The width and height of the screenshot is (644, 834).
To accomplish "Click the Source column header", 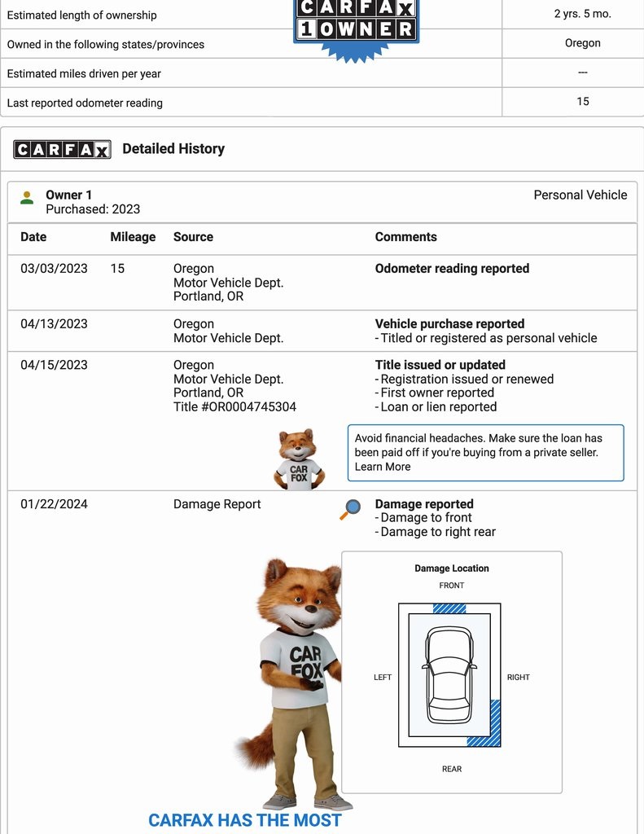I will coord(193,237).
